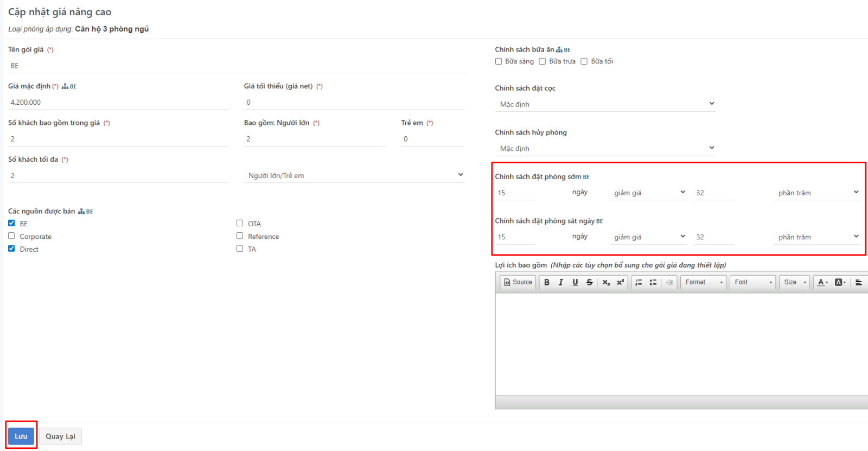
Task: Enable the Bữa trưa checkbox
Action: (x=542, y=61)
